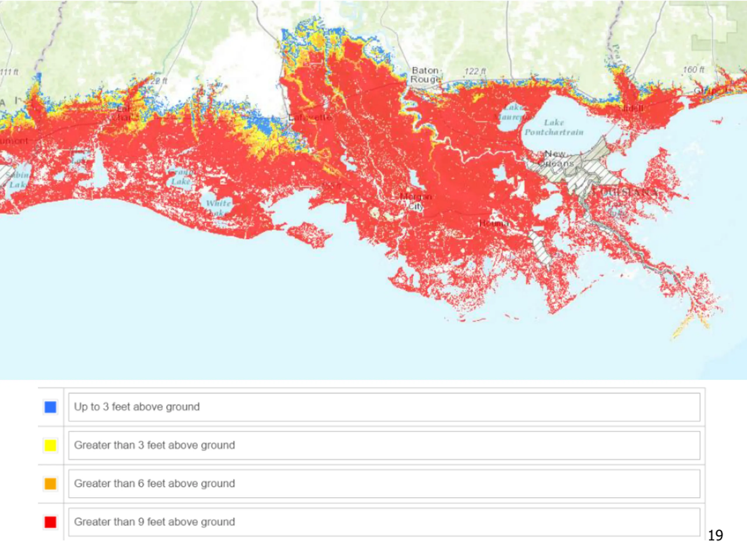Click the red legend color swatch
This screenshot has height=560, width=747.
[x=50, y=522]
